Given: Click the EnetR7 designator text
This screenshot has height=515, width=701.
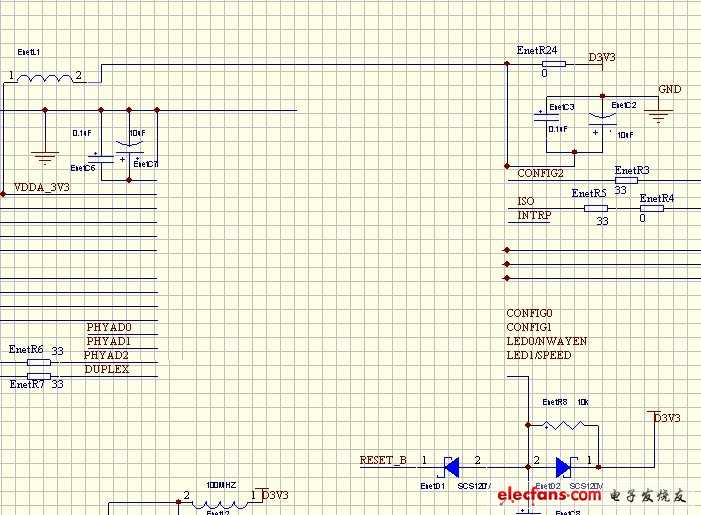Looking at the screenshot, I should pos(27,384).
